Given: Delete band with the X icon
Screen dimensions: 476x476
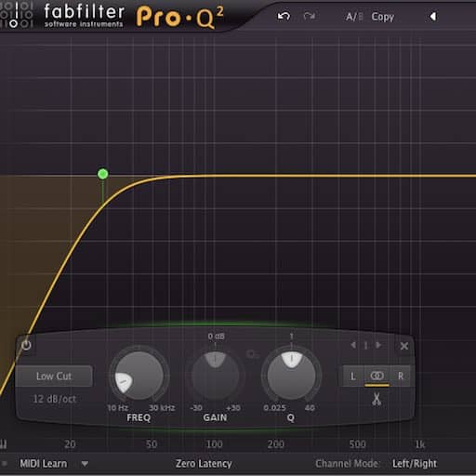Looking at the screenshot, I should (x=404, y=346).
